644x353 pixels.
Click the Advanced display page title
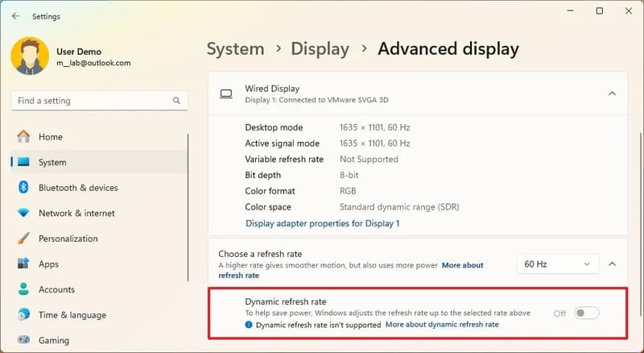pos(448,48)
